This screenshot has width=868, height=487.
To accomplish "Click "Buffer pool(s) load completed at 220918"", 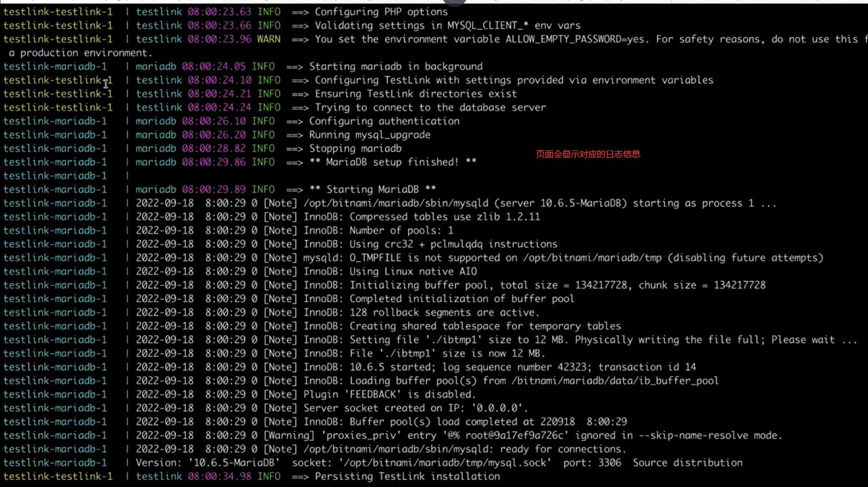I will click(x=462, y=422).
